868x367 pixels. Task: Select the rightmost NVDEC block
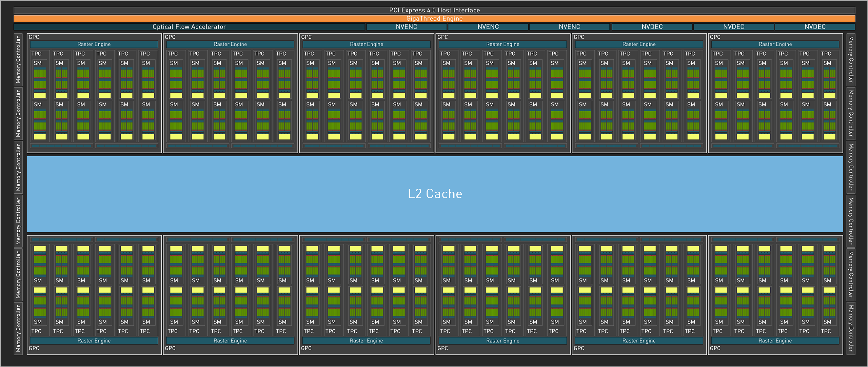click(x=815, y=27)
